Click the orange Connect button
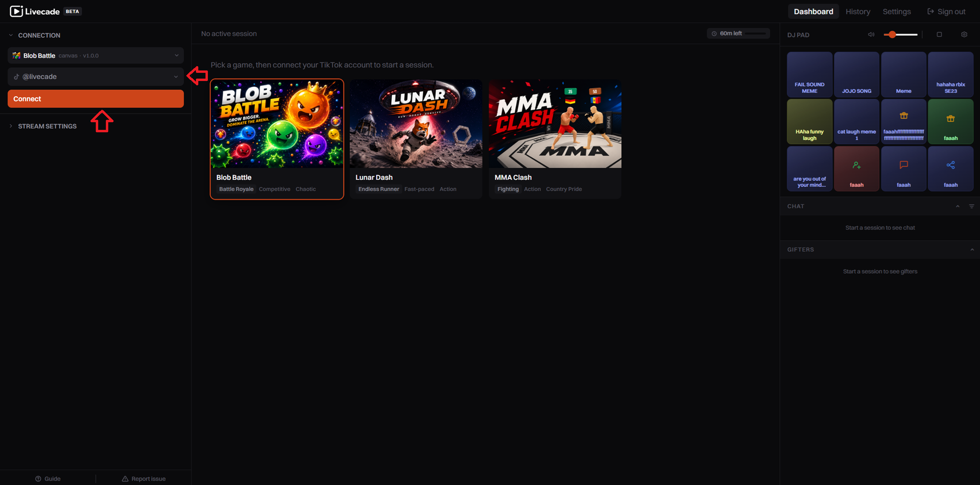The image size is (980, 485). click(96, 99)
